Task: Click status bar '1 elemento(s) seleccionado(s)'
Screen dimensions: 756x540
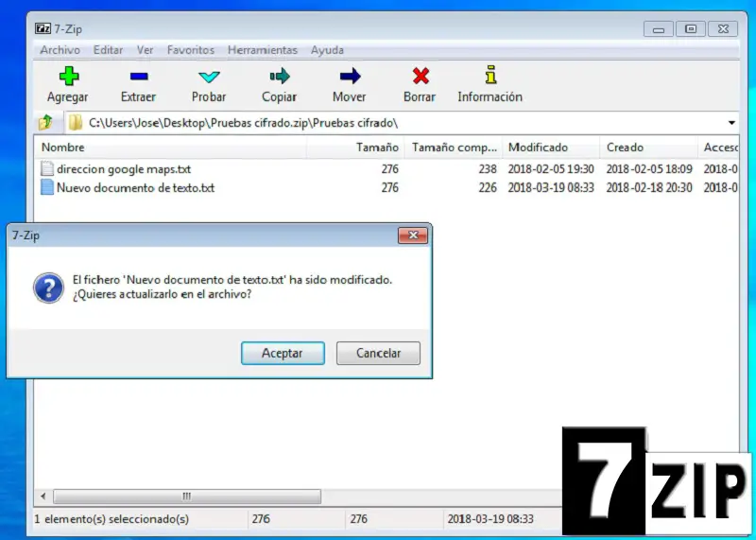Action: click(x=112, y=519)
